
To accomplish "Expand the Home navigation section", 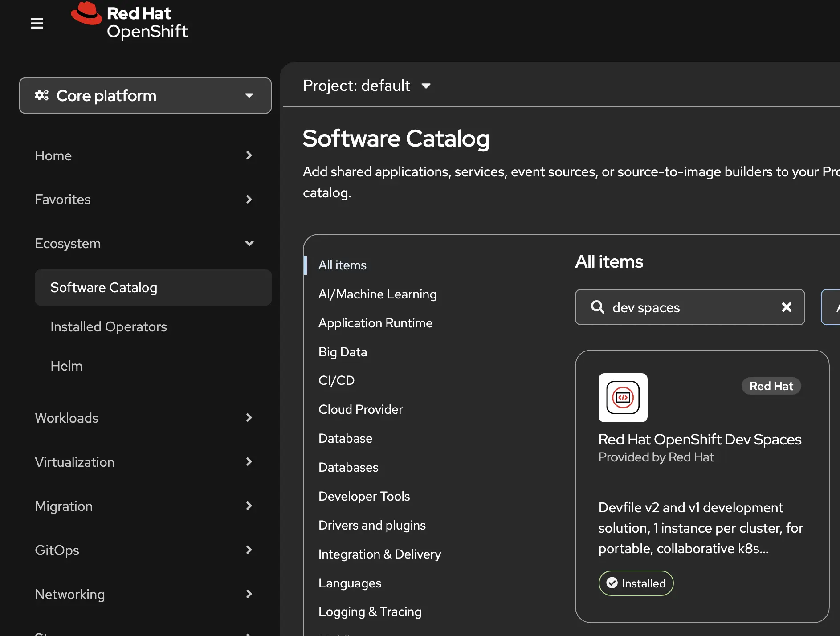I will 144,155.
